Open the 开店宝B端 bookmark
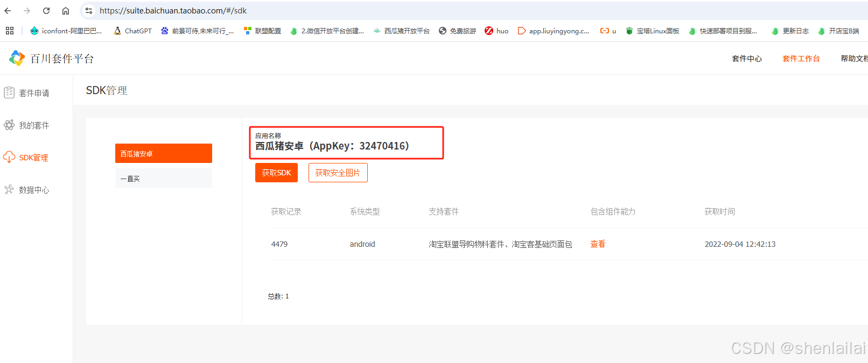Screen dimensions: 868x363 [838, 31]
